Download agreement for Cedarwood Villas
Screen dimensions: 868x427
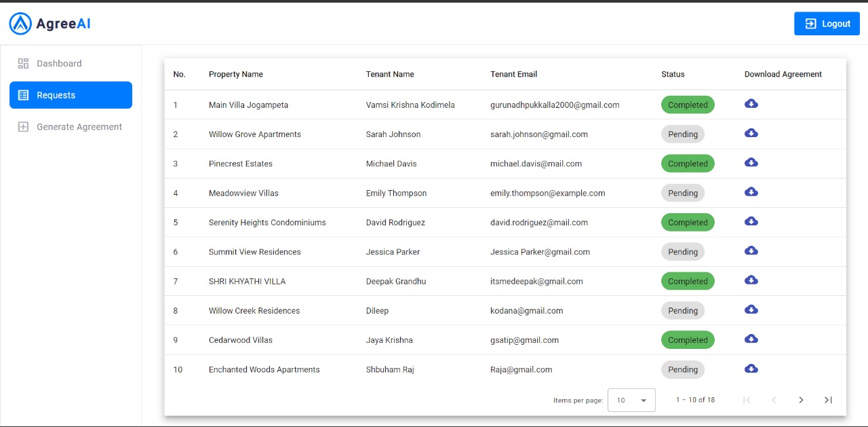click(x=751, y=339)
